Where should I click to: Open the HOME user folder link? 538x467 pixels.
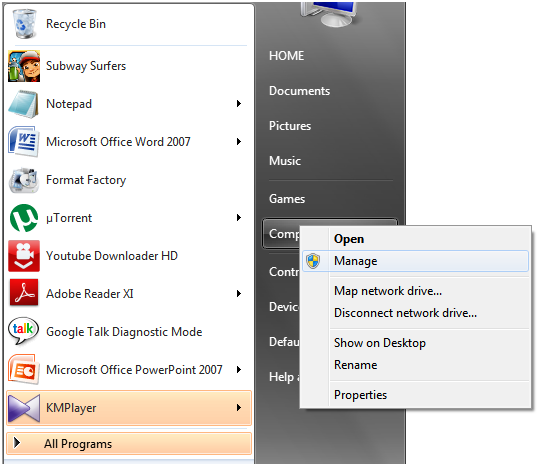point(286,56)
